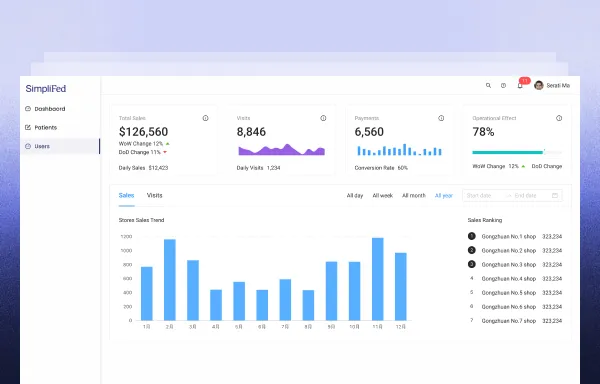Click the $126,560 total sales value

pyautogui.click(x=143, y=132)
